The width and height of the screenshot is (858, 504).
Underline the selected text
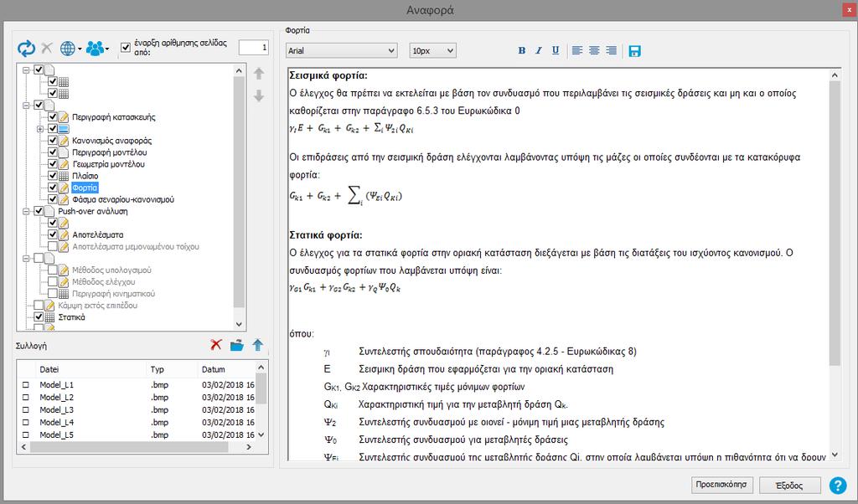(556, 50)
